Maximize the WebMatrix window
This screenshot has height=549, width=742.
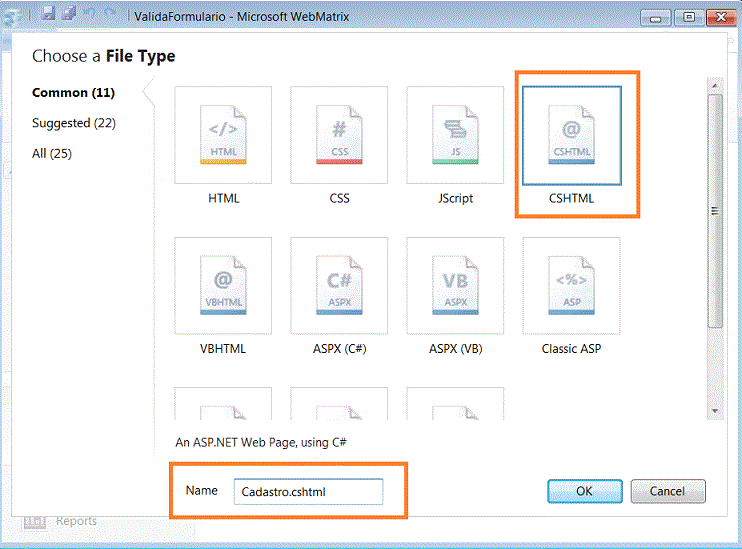point(689,18)
